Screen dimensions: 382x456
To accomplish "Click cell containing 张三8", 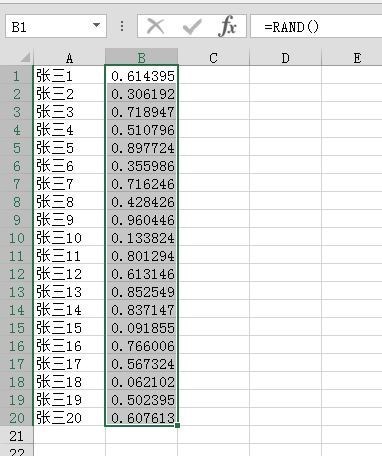I will coord(69,202).
